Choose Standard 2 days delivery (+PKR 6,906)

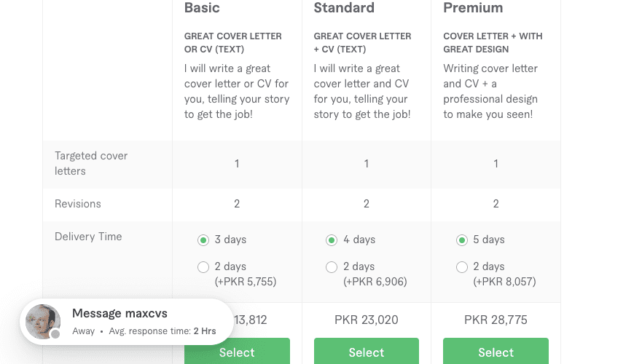pos(332,267)
